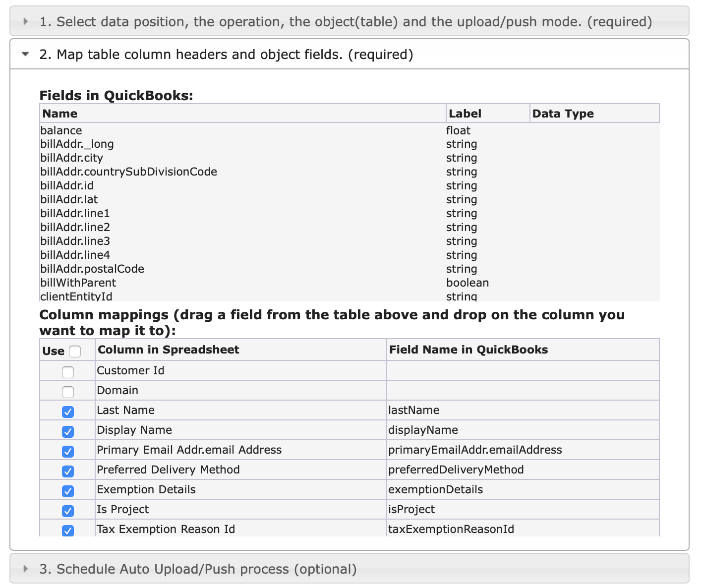The height and width of the screenshot is (588, 701).
Task: Uncheck the Display Name row checkbox
Action: coord(68,431)
